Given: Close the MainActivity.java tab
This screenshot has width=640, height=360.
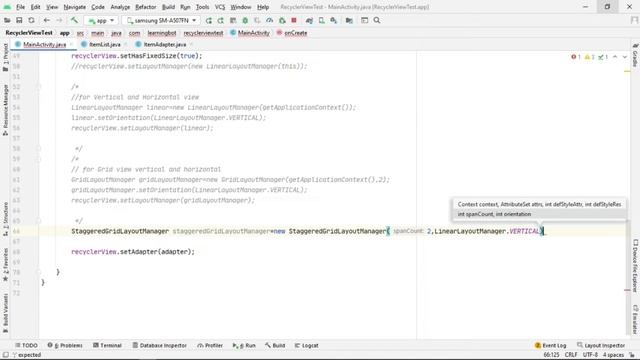Looking at the screenshot, I should click(x=71, y=44).
